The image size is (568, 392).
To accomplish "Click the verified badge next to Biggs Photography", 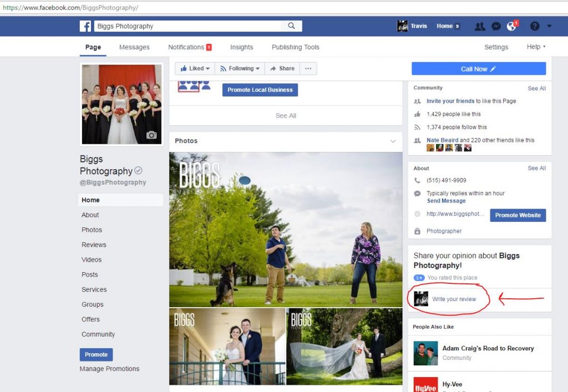I will 138,170.
